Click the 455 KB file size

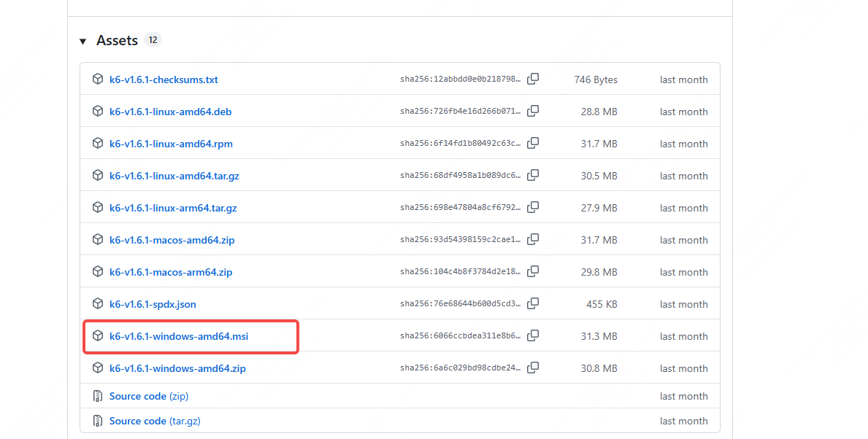click(x=602, y=304)
